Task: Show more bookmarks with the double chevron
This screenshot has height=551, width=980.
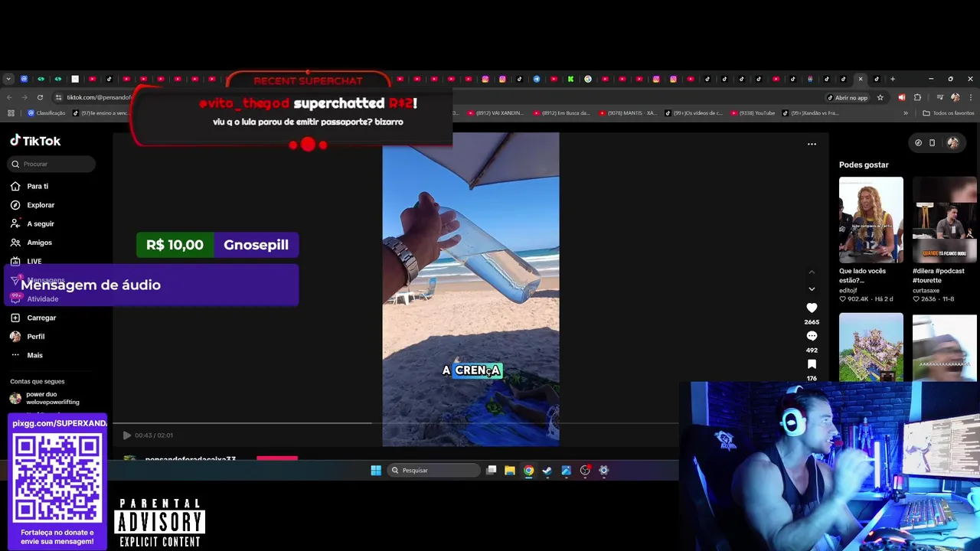Action: coord(906,113)
